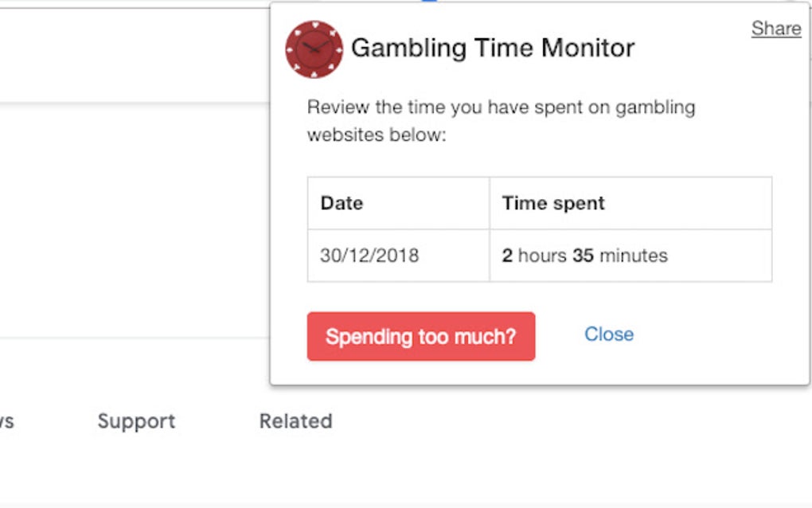Click the Gambling Time Monitor title text
This screenshot has height=508, width=812.
[492, 48]
